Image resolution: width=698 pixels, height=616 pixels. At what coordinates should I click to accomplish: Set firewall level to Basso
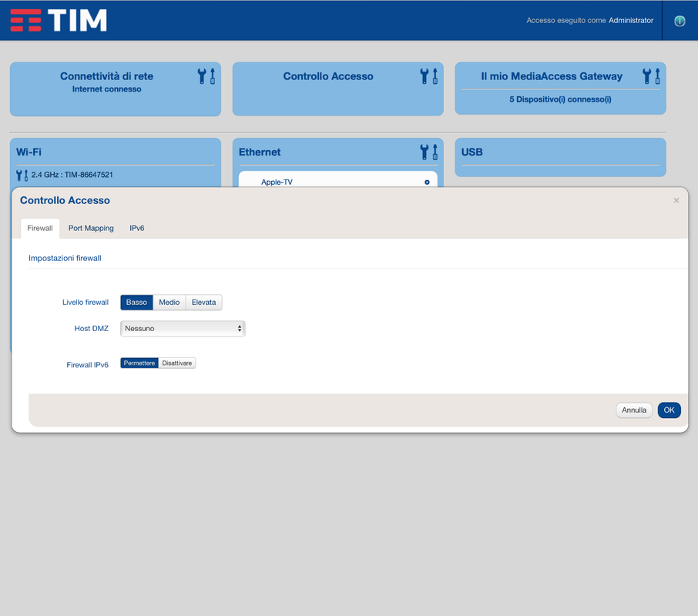pos(136,303)
